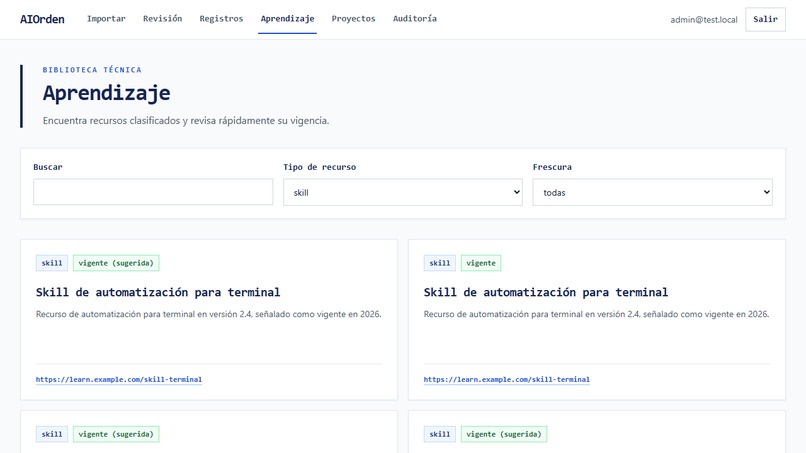806x453 pixels.
Task: Go to the Importar tab
Action: coord(106,19)
